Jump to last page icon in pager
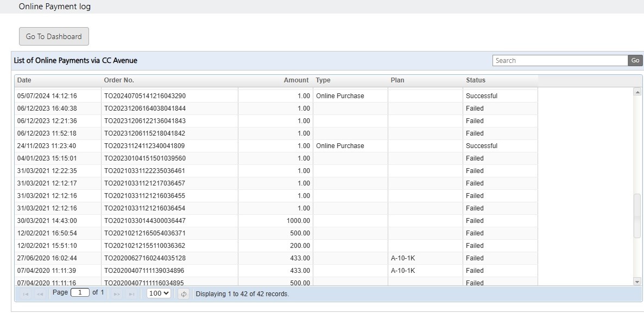 [131, 294]
